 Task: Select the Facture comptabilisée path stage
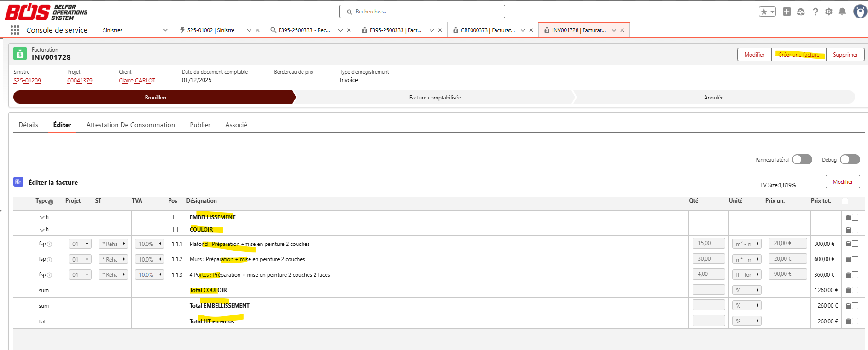coord(435,97)
